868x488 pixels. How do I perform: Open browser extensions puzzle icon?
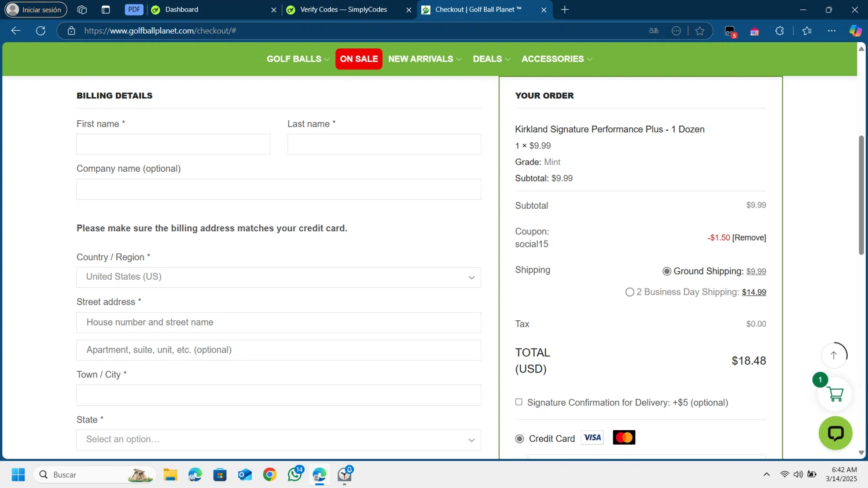pos(779,31)
